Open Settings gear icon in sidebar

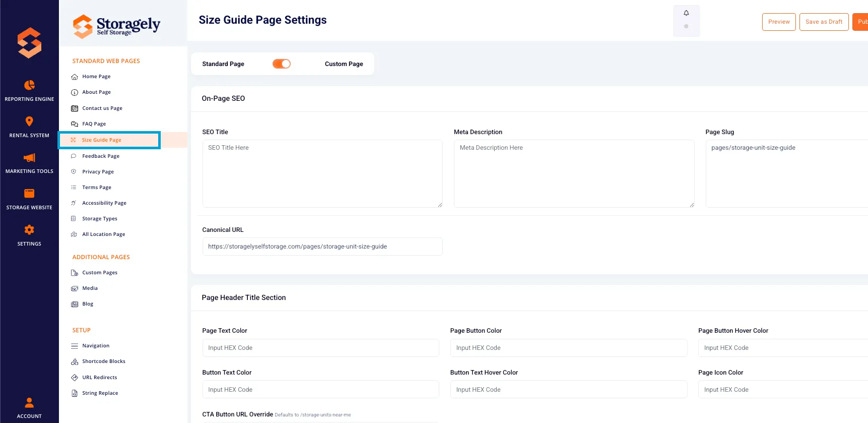(x=29, y=229)
